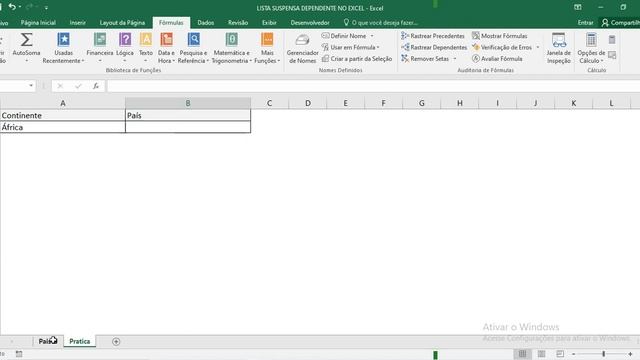Image resolution: width=640 pixels, height=360 pixels.
Task: Click the AutoSoma sigma icon
Action: tap(26, 40)
